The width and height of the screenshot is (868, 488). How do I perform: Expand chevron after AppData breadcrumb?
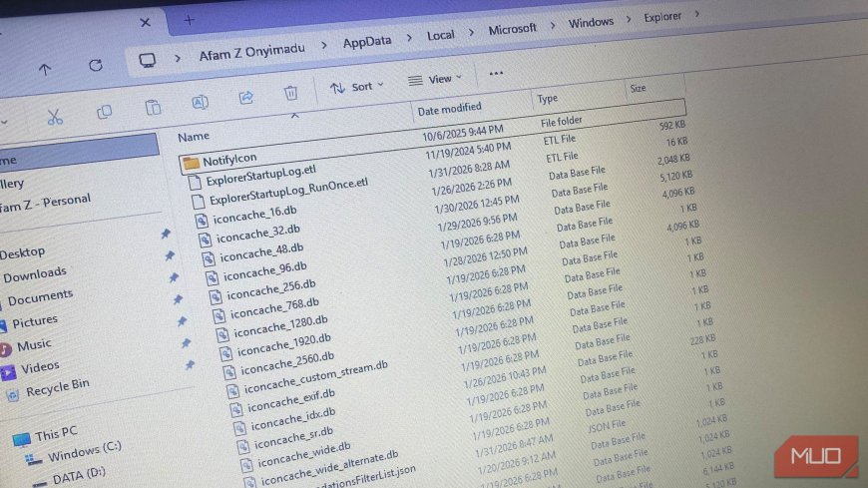pyautogui.click(x=409, y=38)
